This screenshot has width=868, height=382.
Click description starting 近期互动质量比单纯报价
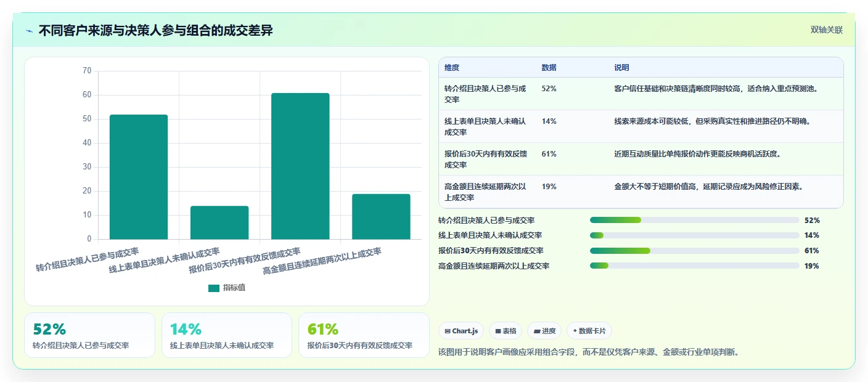698,154
